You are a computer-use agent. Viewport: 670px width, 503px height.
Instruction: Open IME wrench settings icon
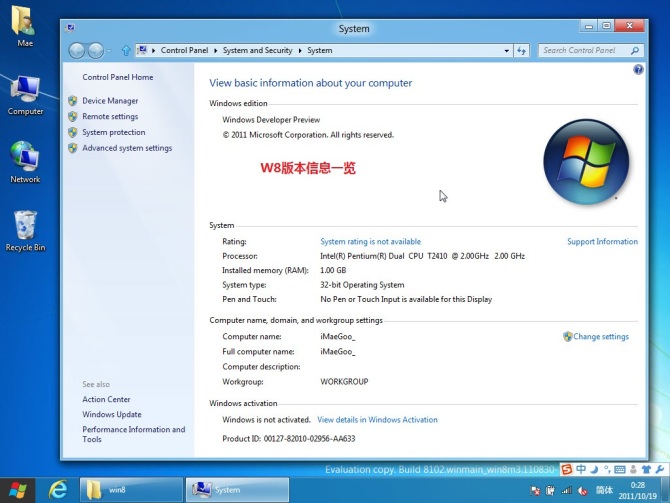(x=659, y=469)
